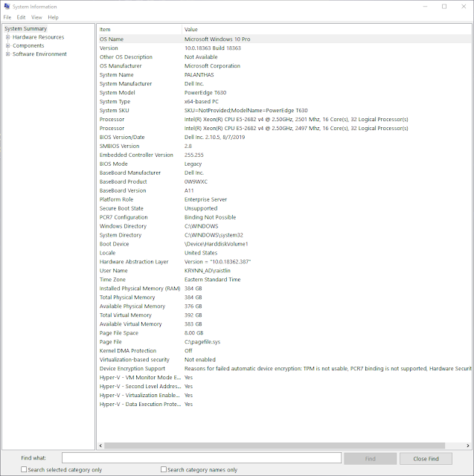Toggle Search category names only checkbox
The image size is (474, 476).
click(x=164, y=470)
